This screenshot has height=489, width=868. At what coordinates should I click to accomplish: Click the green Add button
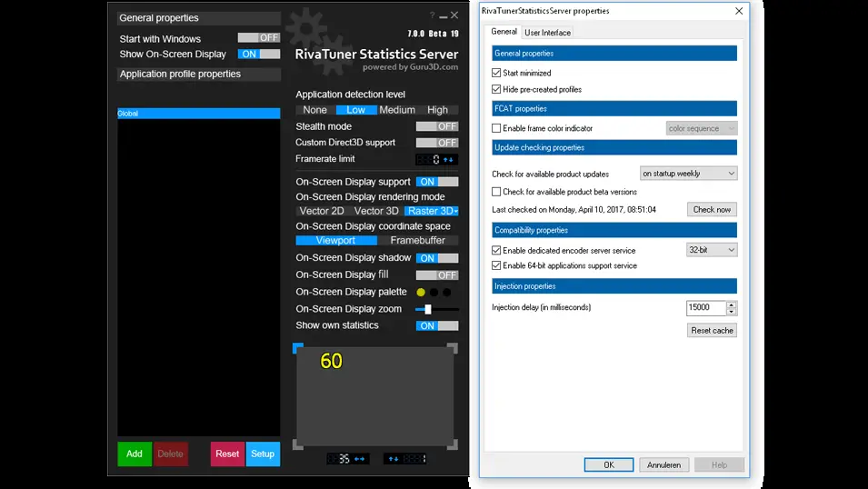pyautogui.click(x=135, y=454)
